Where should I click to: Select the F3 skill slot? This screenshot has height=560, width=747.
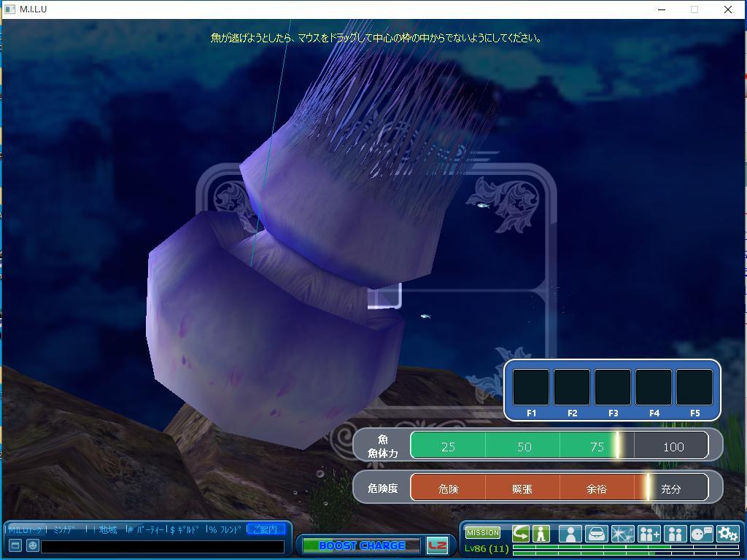[x=613, y=387]
